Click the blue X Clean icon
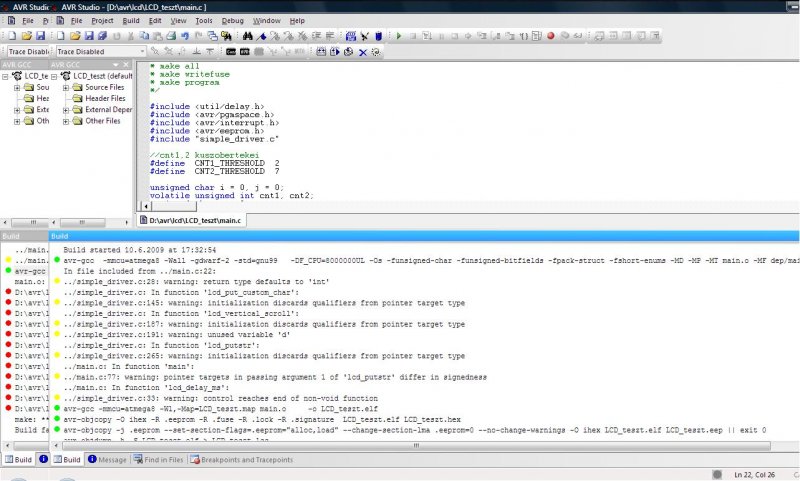800x481 pixels. point(363,52)
